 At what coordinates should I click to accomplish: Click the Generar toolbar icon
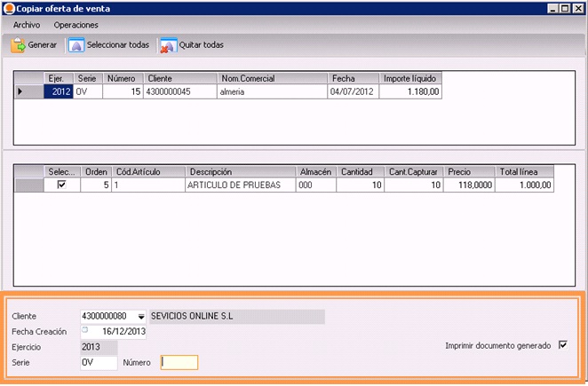[18, 44]
